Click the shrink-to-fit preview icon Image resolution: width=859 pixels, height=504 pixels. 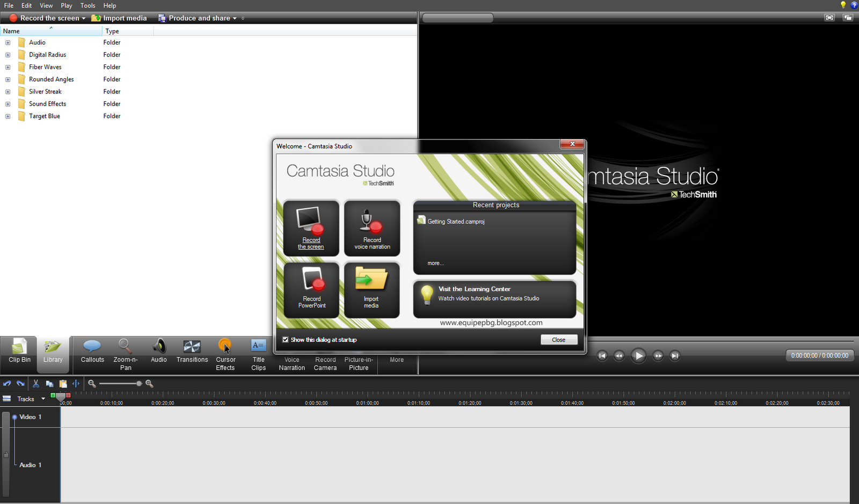point(830,18)
